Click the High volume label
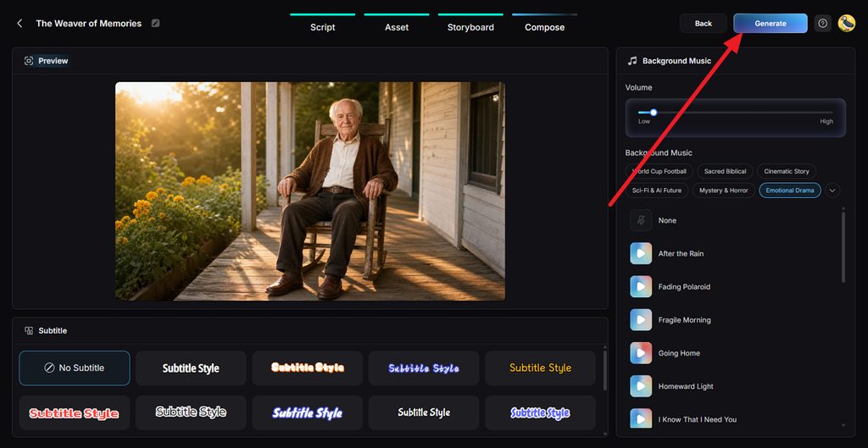This screenshot has width=868, height=448. tap(826, 122)
